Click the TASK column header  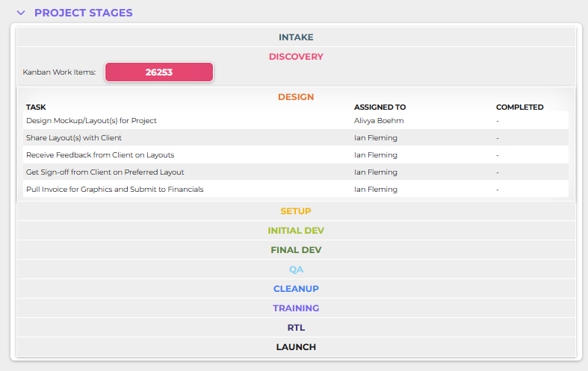pyautogui.click(x=36, y=107)
